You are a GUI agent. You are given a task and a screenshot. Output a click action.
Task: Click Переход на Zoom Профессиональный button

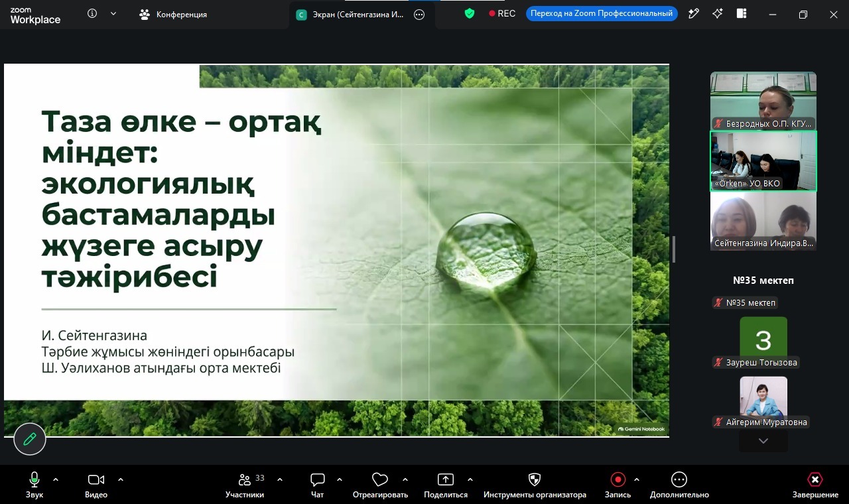click(x=602, y=13)
